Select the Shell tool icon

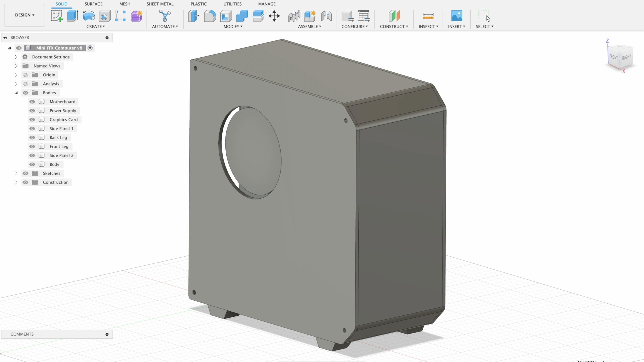point(226,16)
